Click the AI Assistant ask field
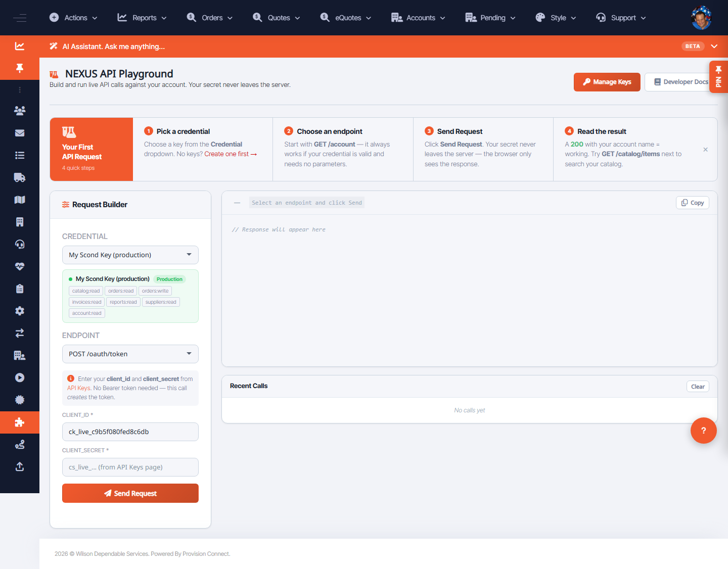The width and height of the screenshot is (728, 569). [x=114, y=46]
